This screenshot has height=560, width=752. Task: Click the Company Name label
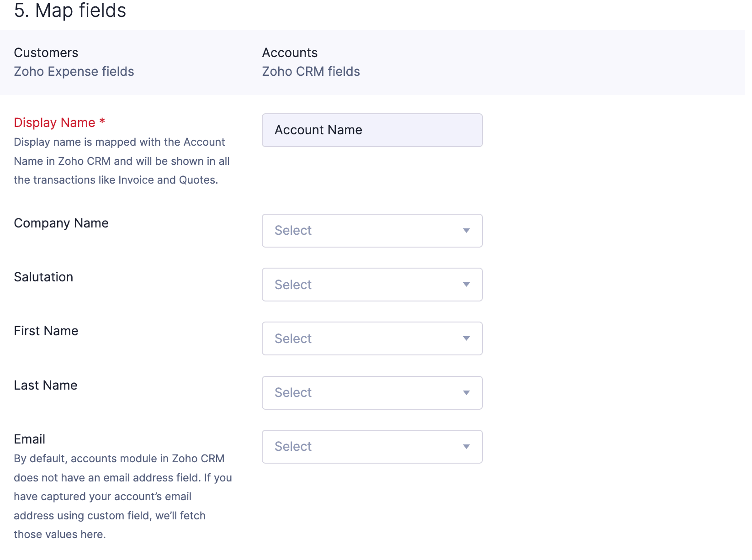click(x=61, y=223)
